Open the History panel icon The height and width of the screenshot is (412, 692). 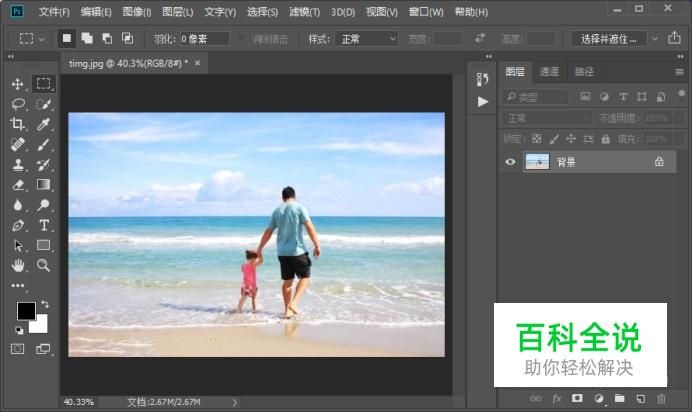tap(483, 80)
